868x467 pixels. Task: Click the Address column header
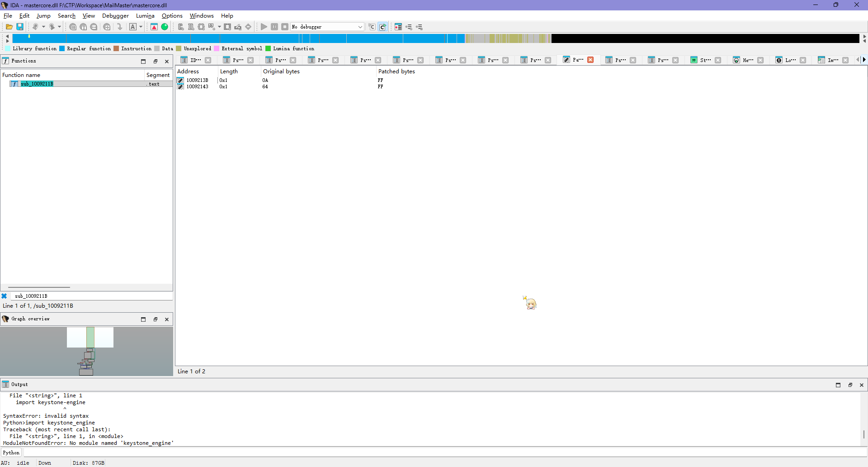[188, 71]
